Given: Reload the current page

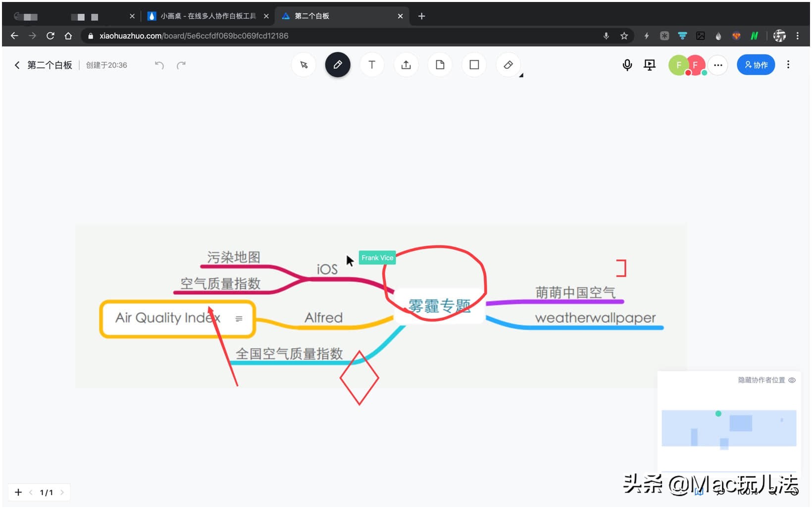Looking at the screenshot, I should pos(50,36).
